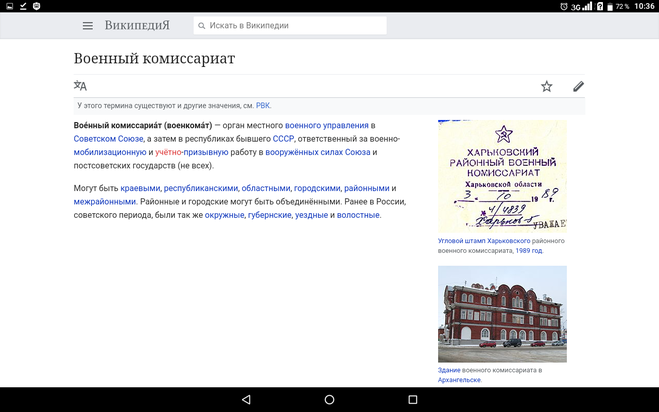Open the 1989 год caption link
Image resolution: width=659 pixels, height=412 pixels.
pyautogui.click(x=529, y=251)
